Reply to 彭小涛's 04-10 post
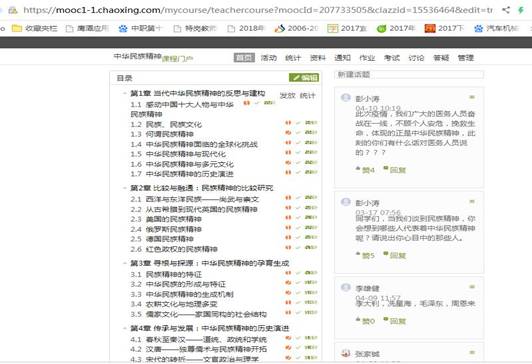This screenshot has width=532, height=364. click(x=395, y=170)
